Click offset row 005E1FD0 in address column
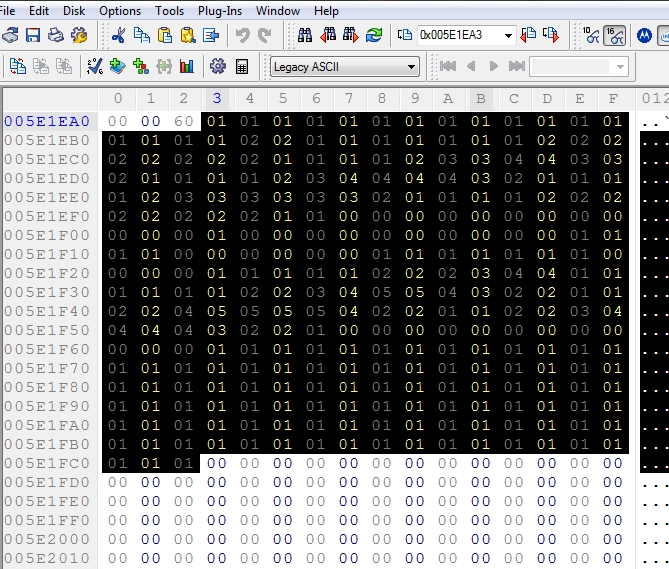The height and width of the screenshot is (569, 669). [47, 482]
